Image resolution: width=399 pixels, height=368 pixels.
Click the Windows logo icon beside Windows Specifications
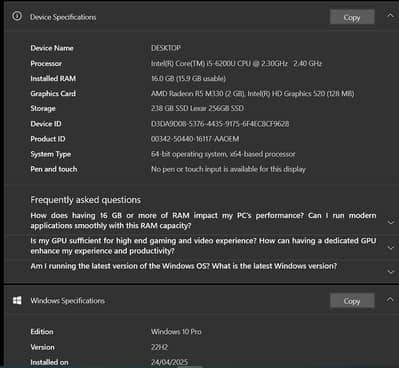17,300
